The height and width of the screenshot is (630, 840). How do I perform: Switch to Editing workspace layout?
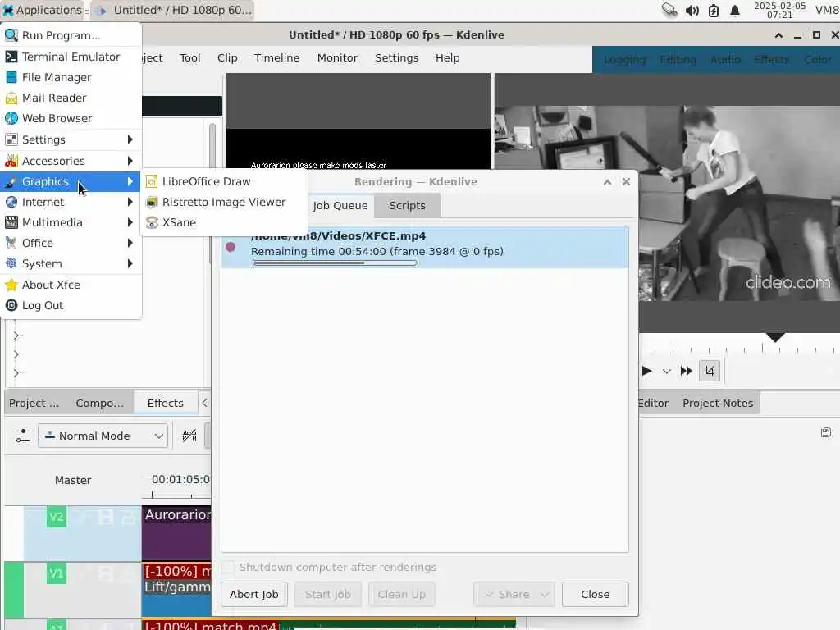(678, 59)
